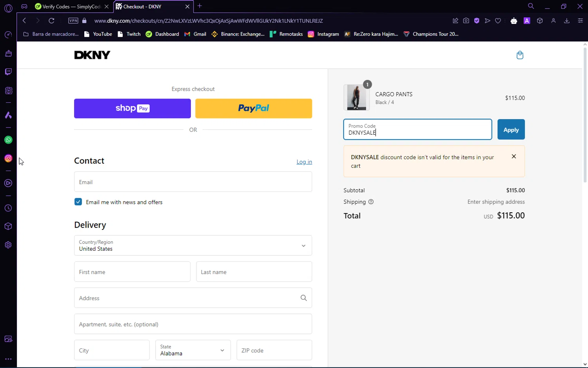
Task: Open downloads icon in toolbar
Action: (567, 21)
